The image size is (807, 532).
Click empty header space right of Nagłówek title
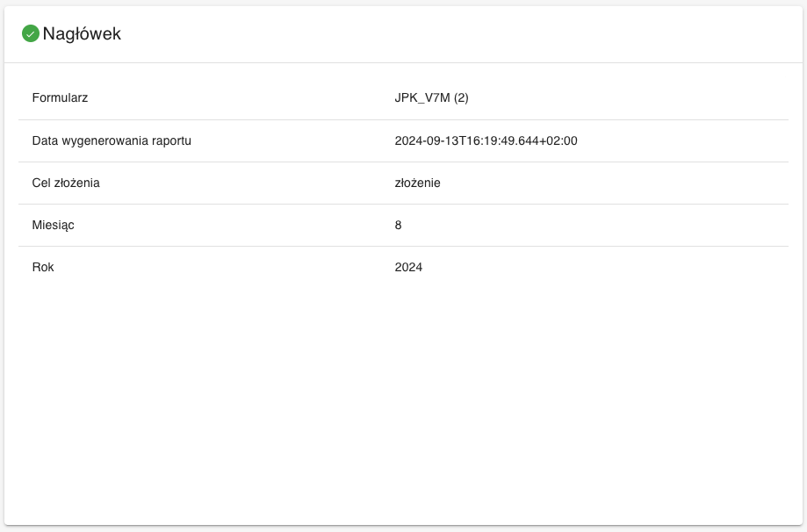[x=439, y=34]
